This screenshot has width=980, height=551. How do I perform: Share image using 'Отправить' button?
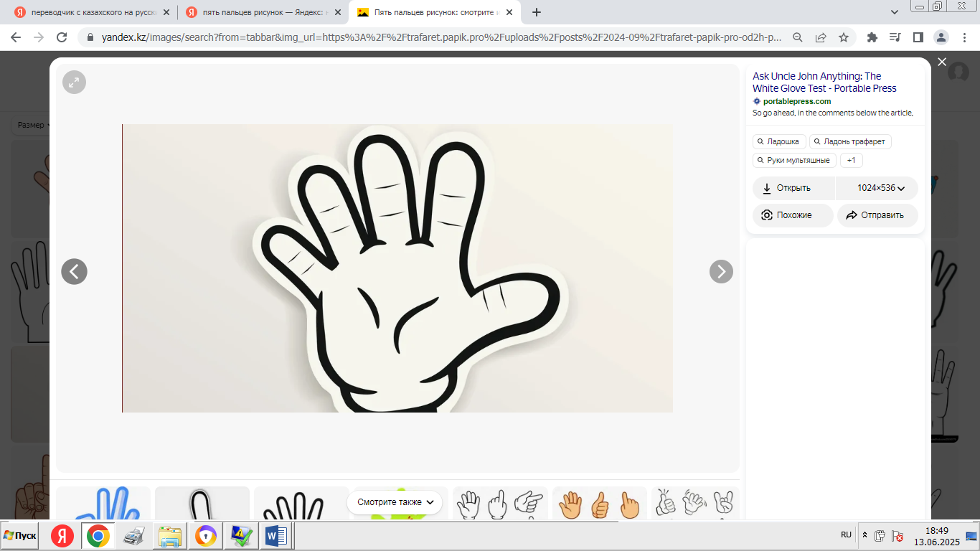[x=877, y=215]
